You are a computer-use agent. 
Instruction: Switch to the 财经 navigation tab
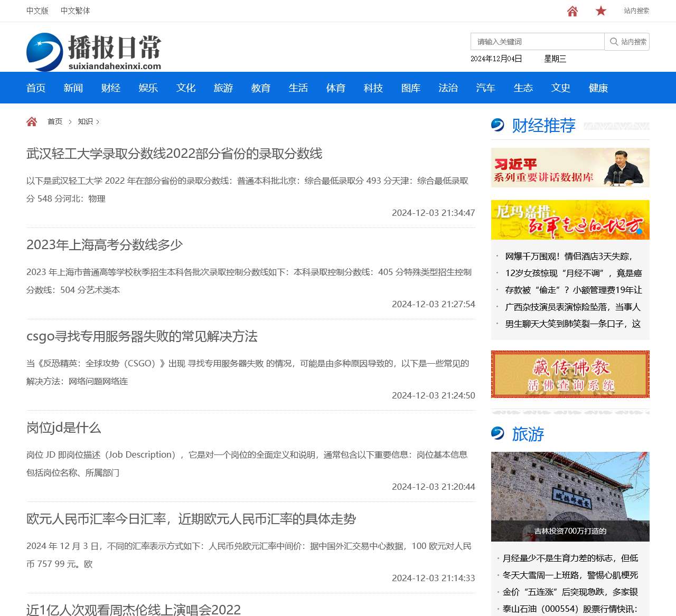110,88
